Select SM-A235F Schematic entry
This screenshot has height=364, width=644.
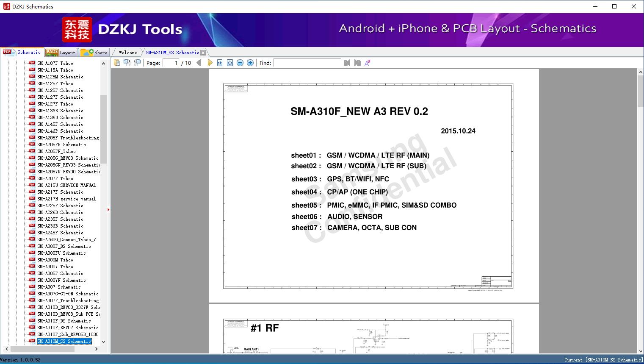(x=60, y=219)
